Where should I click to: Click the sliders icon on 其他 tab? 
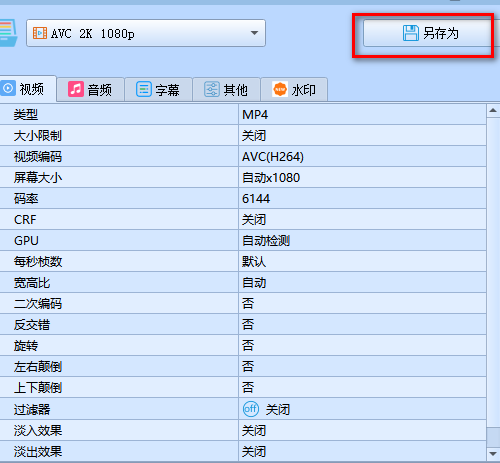coord(212,89)
